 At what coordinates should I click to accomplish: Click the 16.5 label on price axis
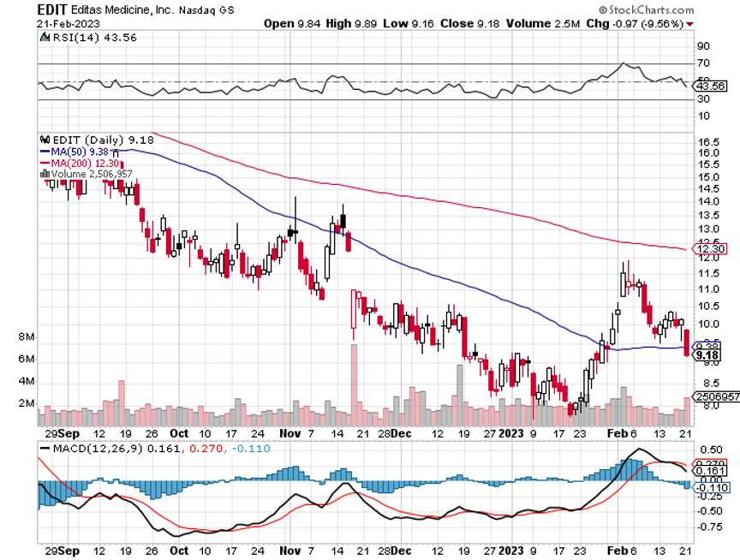(x=708, y=142)
